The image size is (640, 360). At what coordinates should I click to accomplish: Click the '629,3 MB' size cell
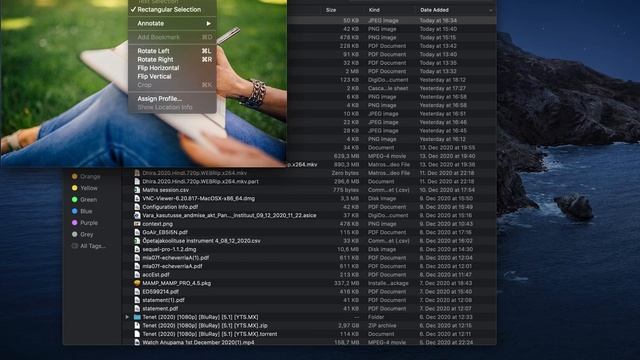[346, 156]
